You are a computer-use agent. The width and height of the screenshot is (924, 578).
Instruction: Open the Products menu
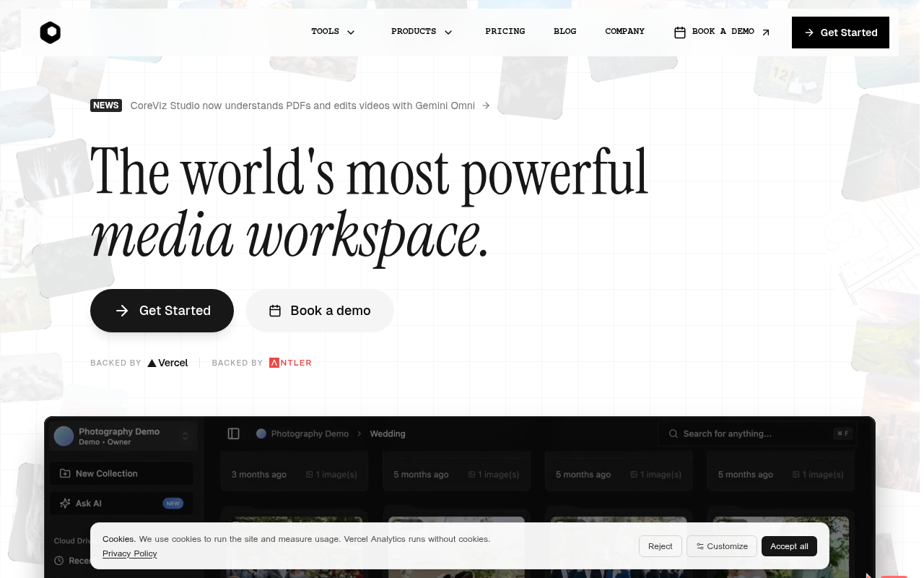[x=422, y=32]
